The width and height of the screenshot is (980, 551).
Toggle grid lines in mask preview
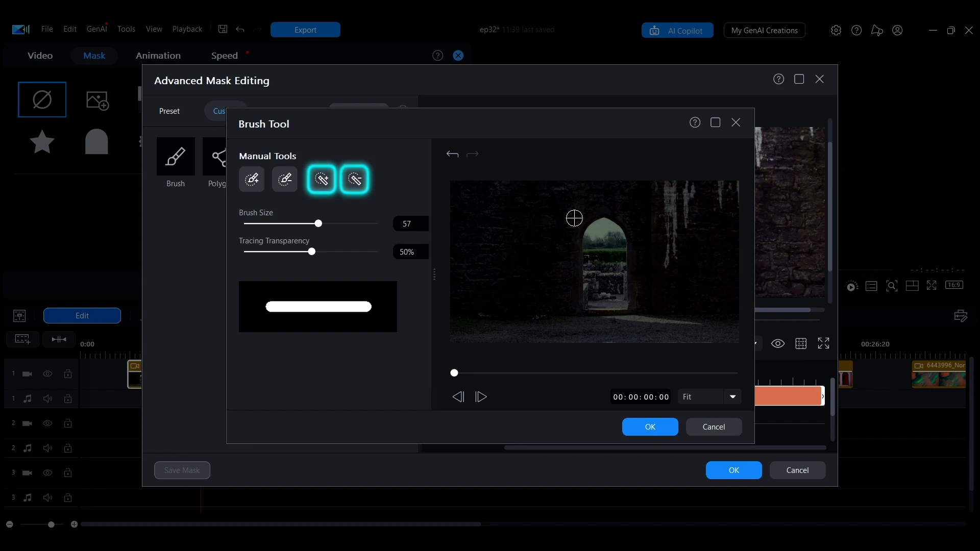click(x=801, y=343)
